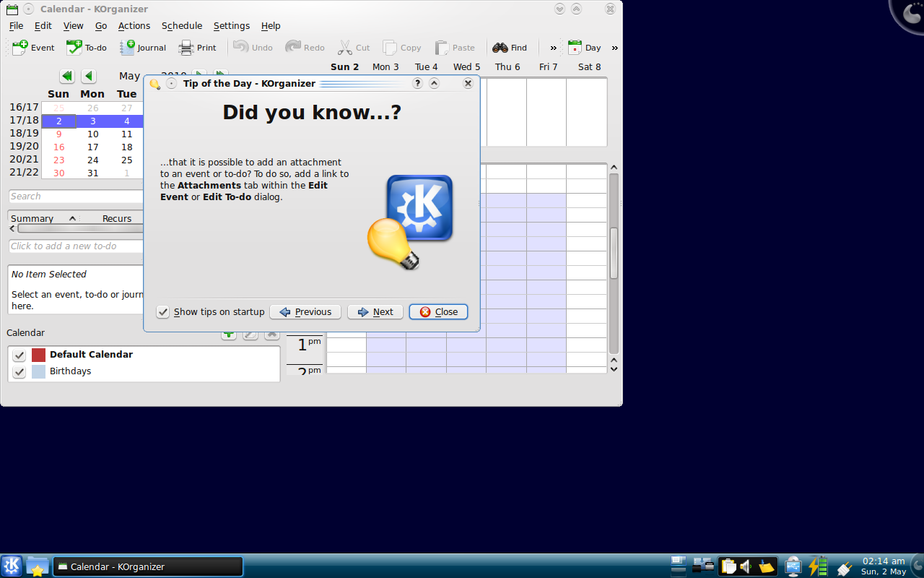Go to previous month with single arrow

click(89, 76)
